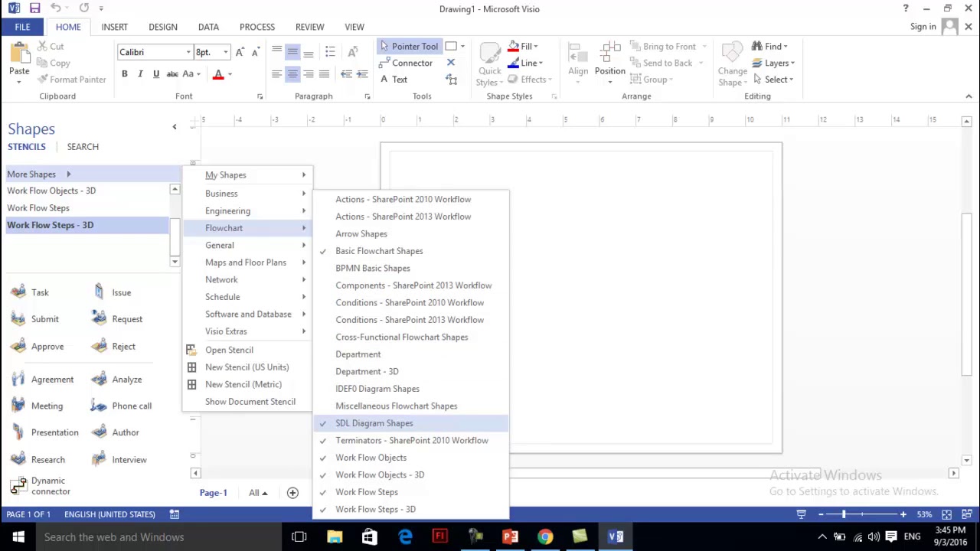Check Arrow Shapes stencil
Screen dimensions: 980x551
tap(410, 234)
